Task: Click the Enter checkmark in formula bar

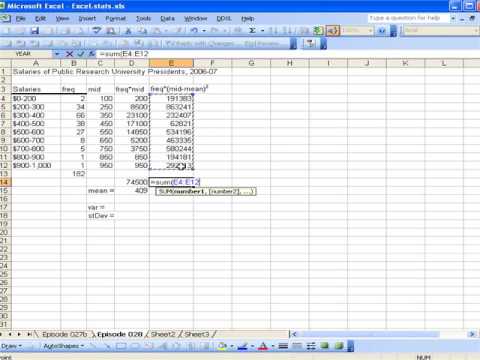Action: (81, 54)
